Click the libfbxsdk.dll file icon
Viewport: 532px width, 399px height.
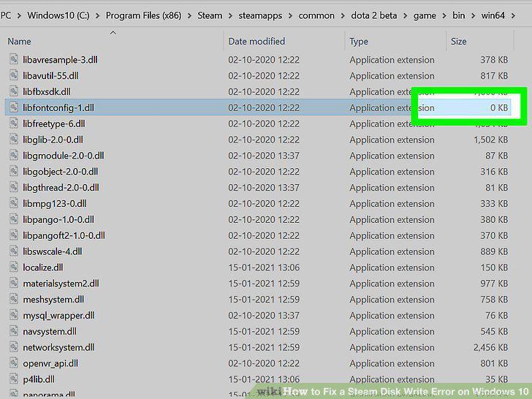tap(14, 91)
